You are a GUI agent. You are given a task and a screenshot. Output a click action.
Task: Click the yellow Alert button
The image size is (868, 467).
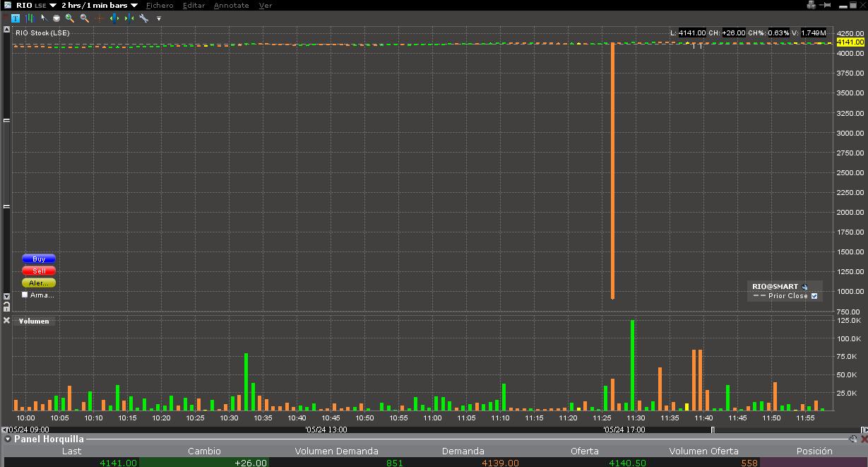(39, 283)
